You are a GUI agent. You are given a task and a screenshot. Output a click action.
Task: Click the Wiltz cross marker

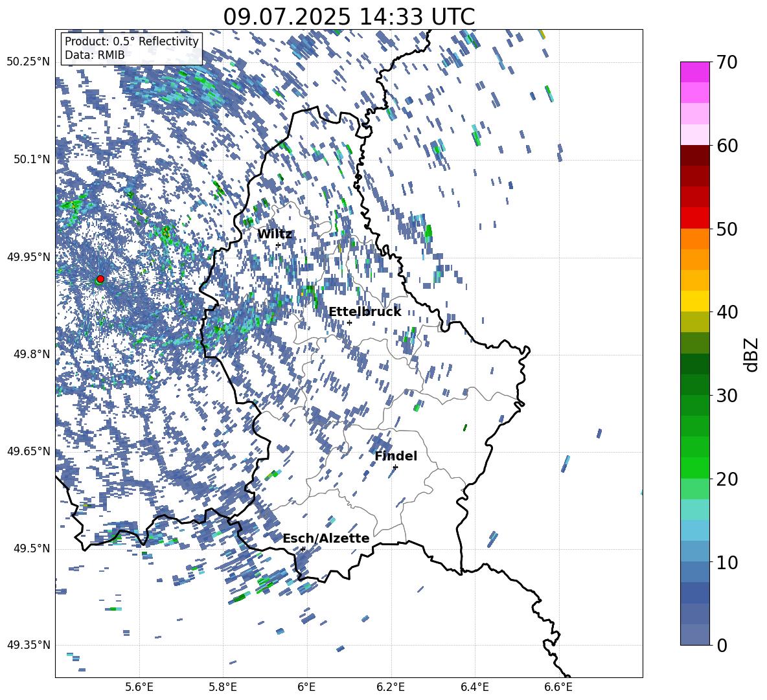(278, 245)
